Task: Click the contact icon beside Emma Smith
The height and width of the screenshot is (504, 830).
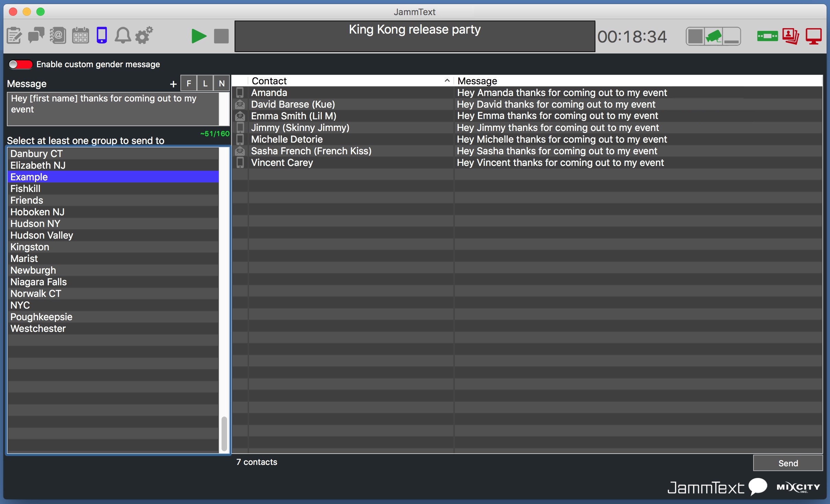Action: pyautogui.click(x=240, y=116)
